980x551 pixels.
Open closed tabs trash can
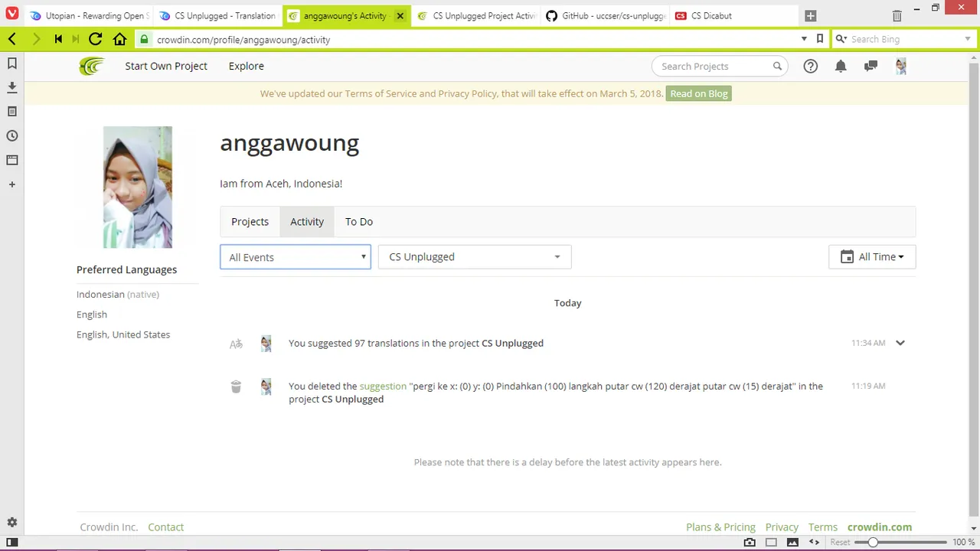[897, 16]
